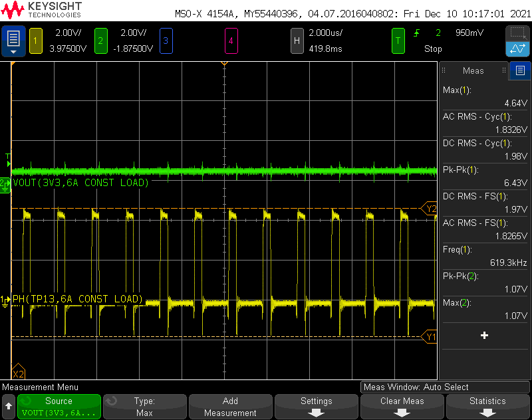Click the trigger source 2 indicator

pos(438,33)
